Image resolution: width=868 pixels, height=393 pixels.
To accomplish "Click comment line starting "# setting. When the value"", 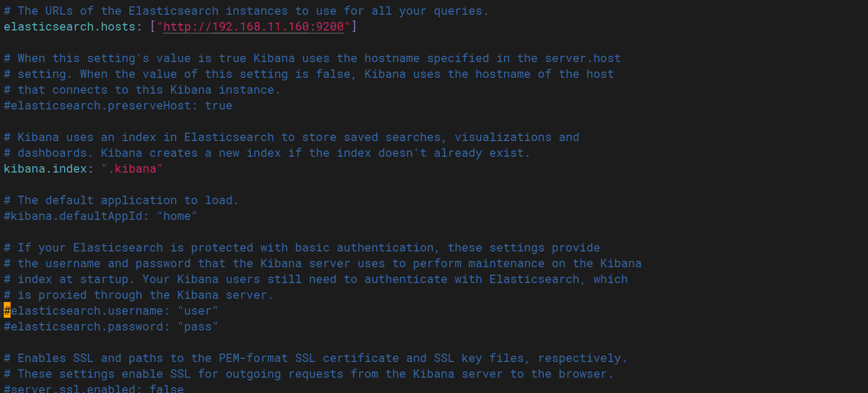I will point(309,74).
